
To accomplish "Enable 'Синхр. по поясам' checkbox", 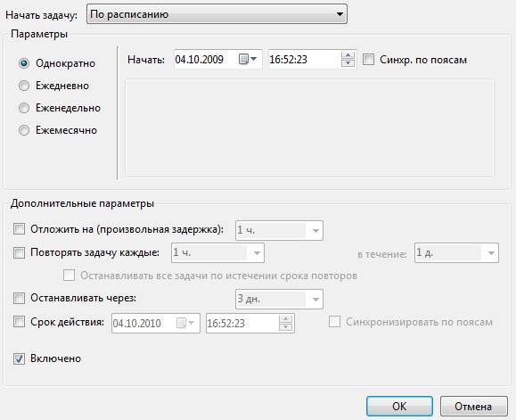I will click(x=369, y=60).
